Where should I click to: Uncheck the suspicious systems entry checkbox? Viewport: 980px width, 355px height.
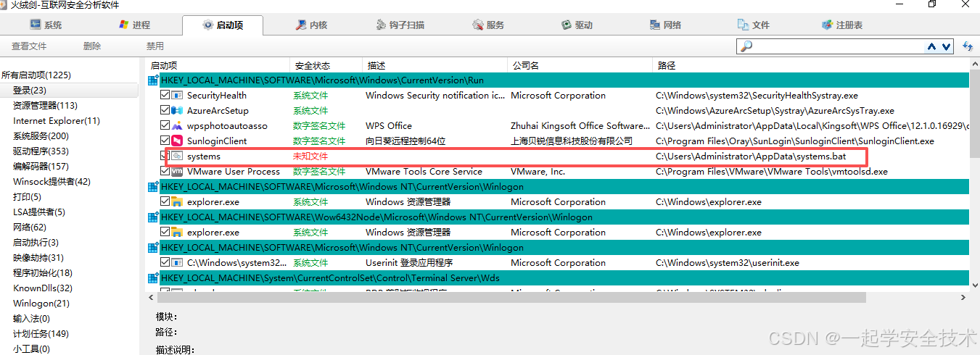pos(165,156)
